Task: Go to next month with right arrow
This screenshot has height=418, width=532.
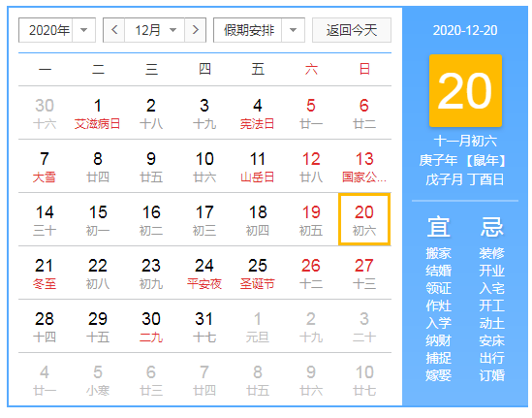Action: [195, 30]
